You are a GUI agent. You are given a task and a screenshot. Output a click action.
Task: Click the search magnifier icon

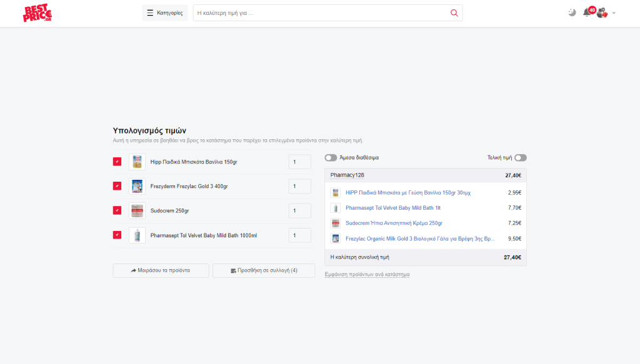tap(454, 13)
